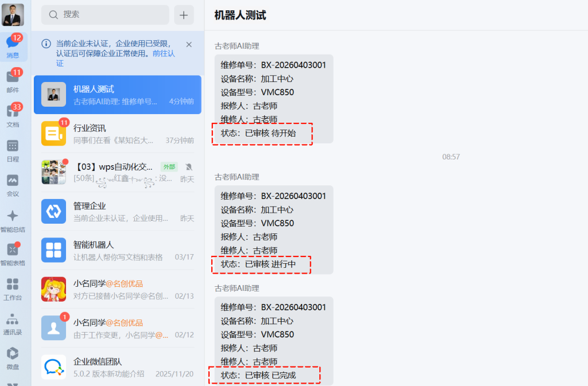This screenshot has height=386, width=588.
Task: Click the plus button next to search
Action: coord(184,15)
